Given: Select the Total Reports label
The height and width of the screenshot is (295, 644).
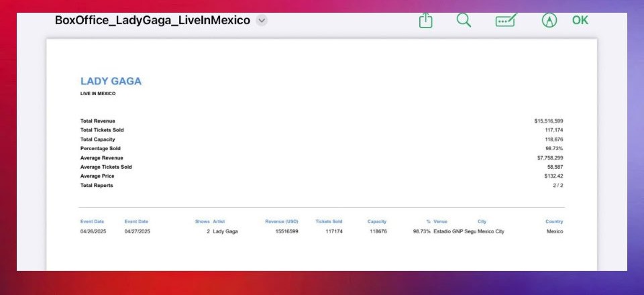Looking at the screenshot, I should pyautogui.click(x=97, y=186).
